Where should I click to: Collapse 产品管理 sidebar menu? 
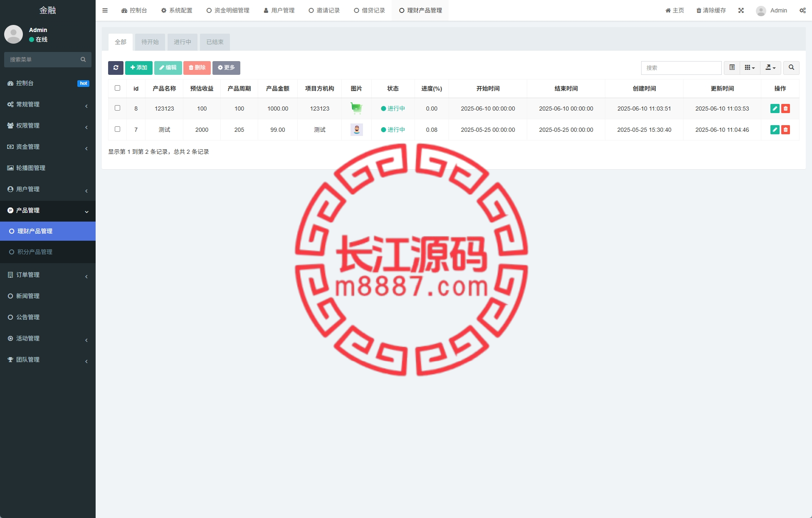tap(48, 210)
